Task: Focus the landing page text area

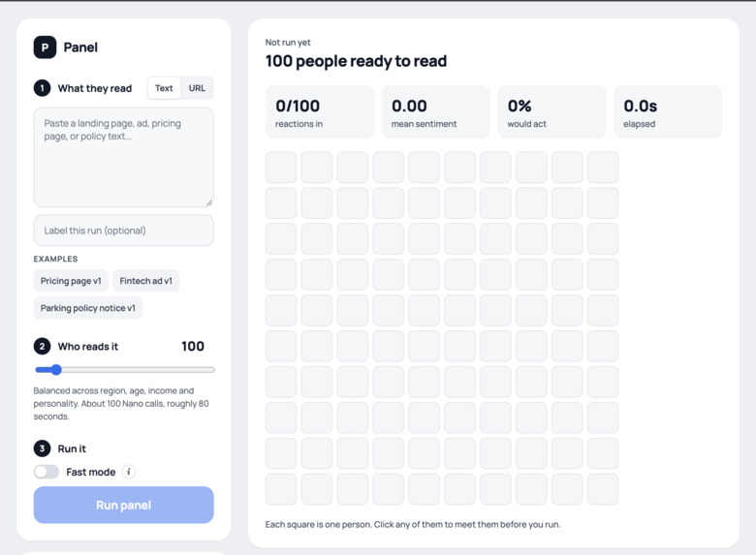Action: pyautogui.click(x=123, y=157)
